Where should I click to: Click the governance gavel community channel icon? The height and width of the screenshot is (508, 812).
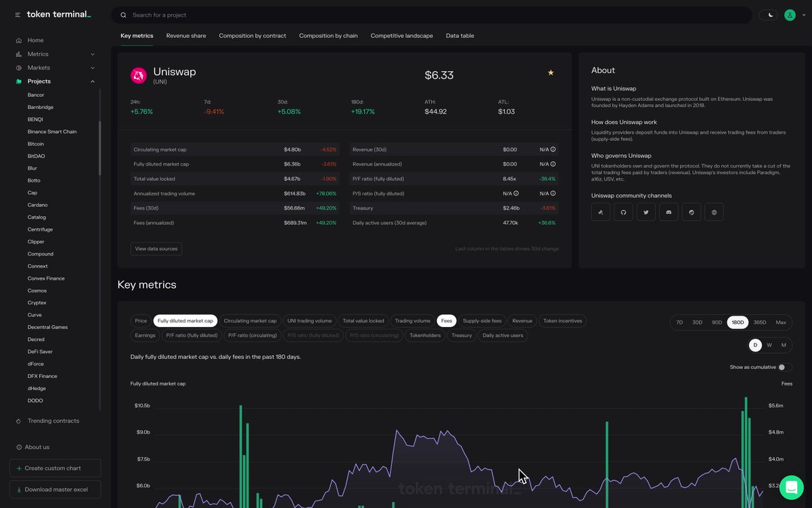[601, 212]
